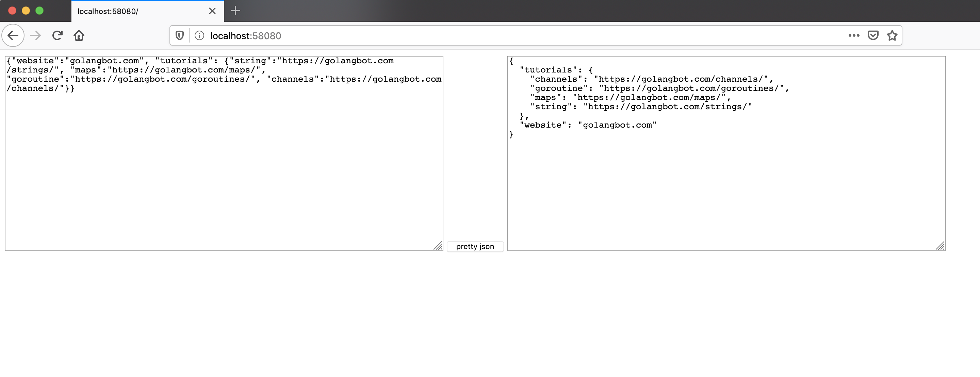The width and height of the screenshot is (980, 377).
Task: Click the yellow macOS minimize window button
Action: [x=26, y=11]
